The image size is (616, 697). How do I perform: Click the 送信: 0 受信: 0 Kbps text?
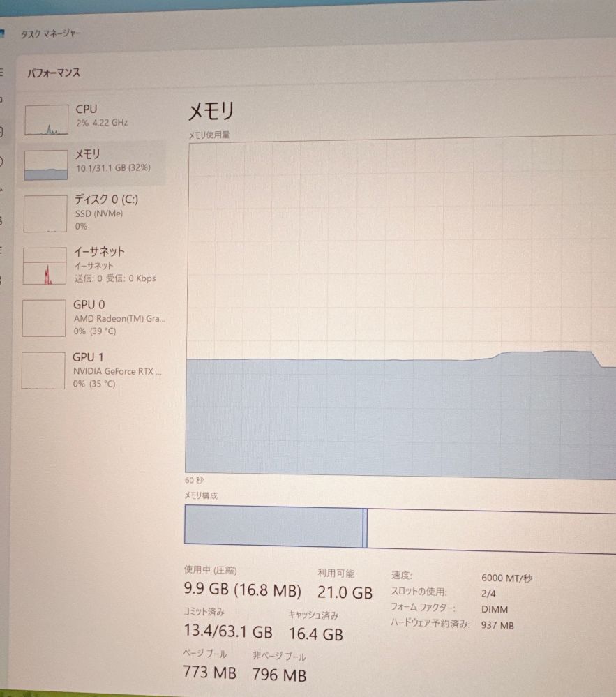click(x=115, y=278)
